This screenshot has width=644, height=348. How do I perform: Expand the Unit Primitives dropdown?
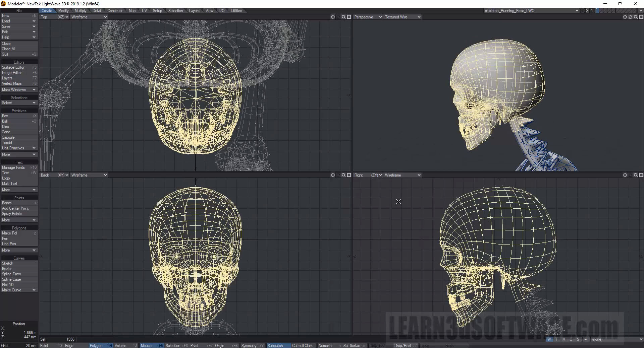coord(19,148)
